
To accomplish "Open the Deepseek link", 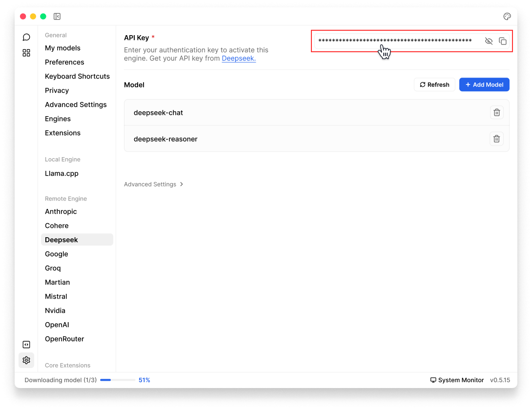I will pos(239,59).
